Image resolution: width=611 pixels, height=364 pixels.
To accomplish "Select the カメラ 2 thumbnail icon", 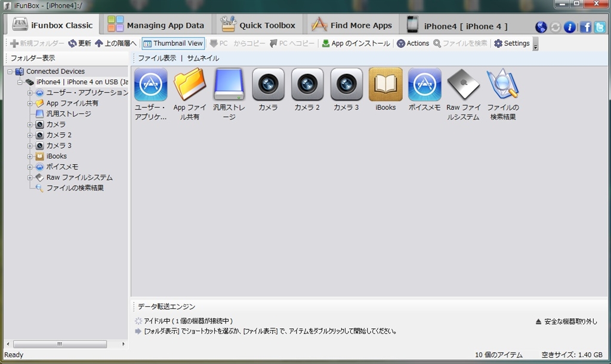I will click(307, 85).
